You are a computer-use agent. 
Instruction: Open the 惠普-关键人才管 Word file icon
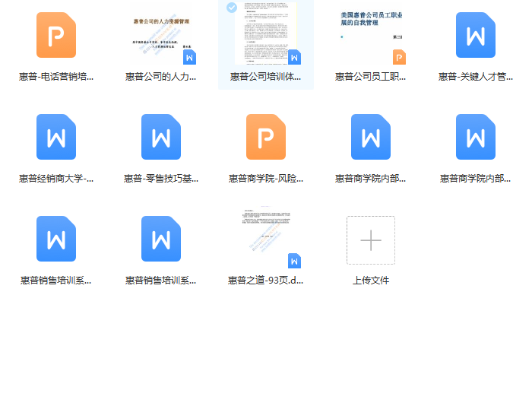pos(476,35)
